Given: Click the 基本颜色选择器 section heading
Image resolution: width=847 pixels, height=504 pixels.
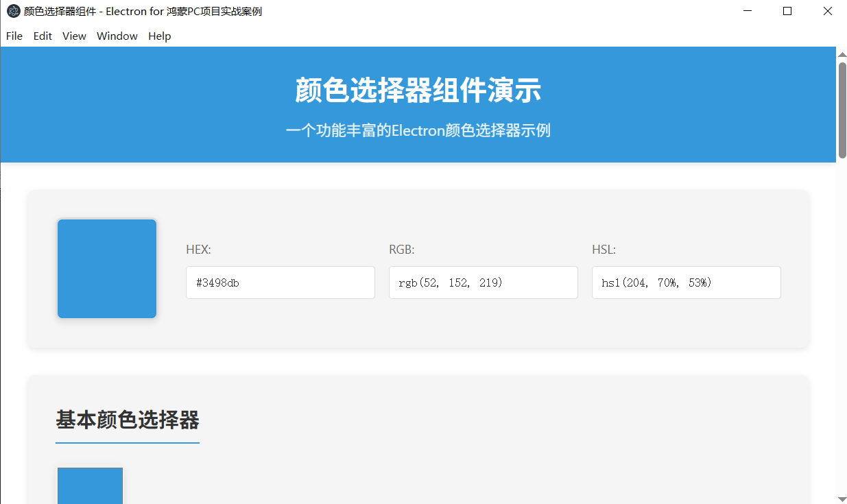Looking at the screenshot, I should pos(127,421).
